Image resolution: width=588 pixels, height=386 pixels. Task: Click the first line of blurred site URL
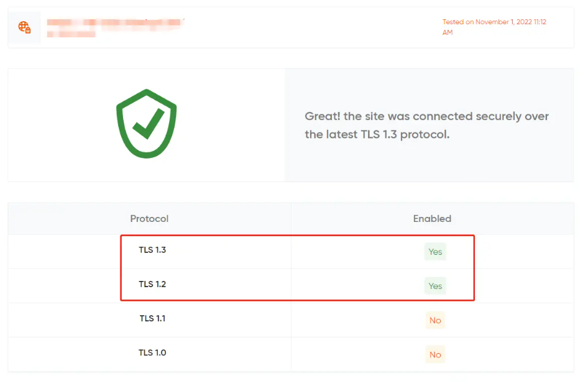(116, 23)
